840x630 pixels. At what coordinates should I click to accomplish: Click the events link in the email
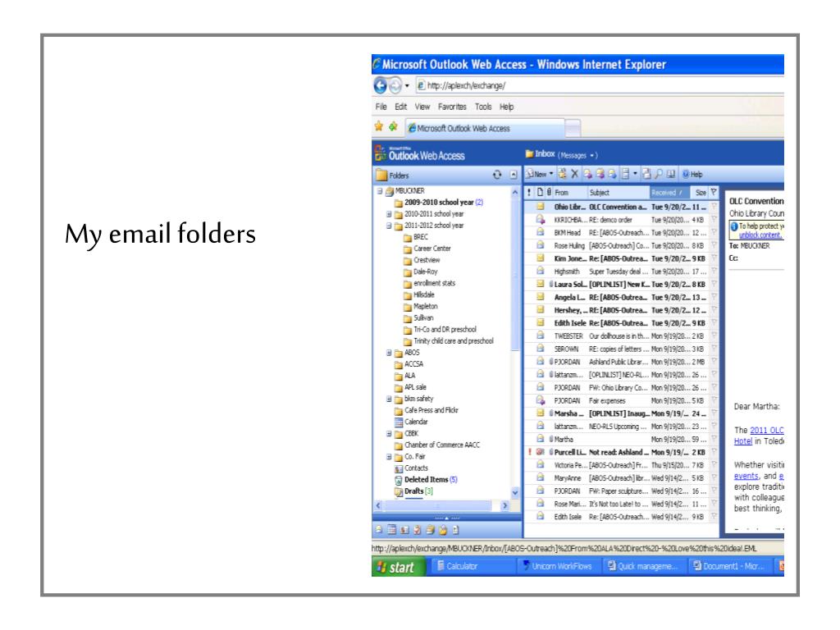click(746, 476)
